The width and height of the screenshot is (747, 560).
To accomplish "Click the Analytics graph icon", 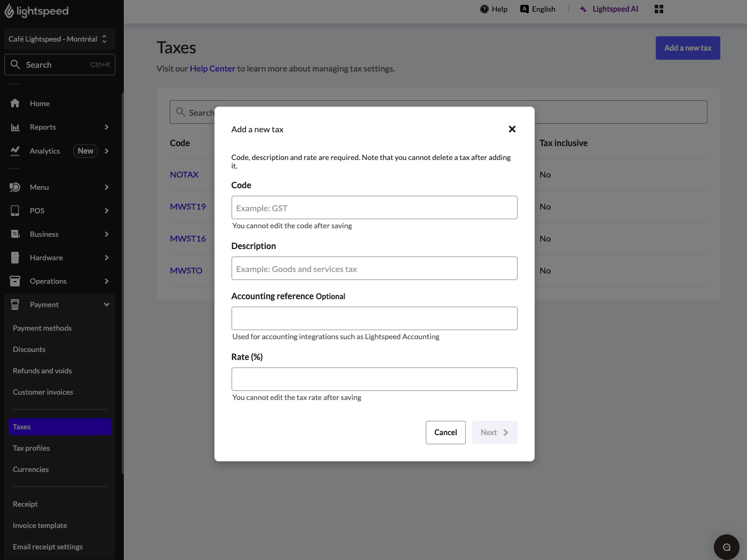I will coord(15,151).
